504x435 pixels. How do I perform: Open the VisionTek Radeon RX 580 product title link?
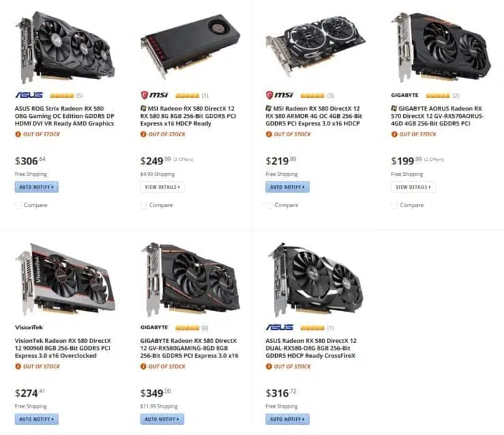63,348
